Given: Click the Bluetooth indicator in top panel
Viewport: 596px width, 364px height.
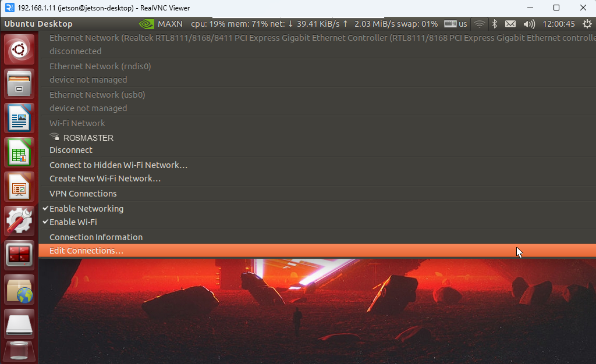Looking at the screenshot, I should tap(495, 24).
